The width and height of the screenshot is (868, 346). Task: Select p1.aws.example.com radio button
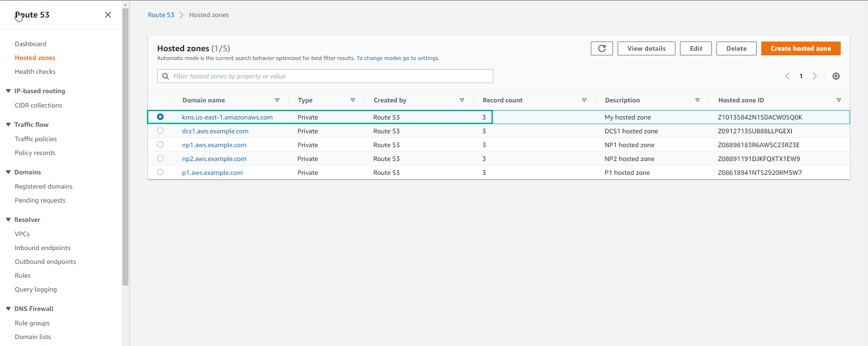[x=160, y=172]
